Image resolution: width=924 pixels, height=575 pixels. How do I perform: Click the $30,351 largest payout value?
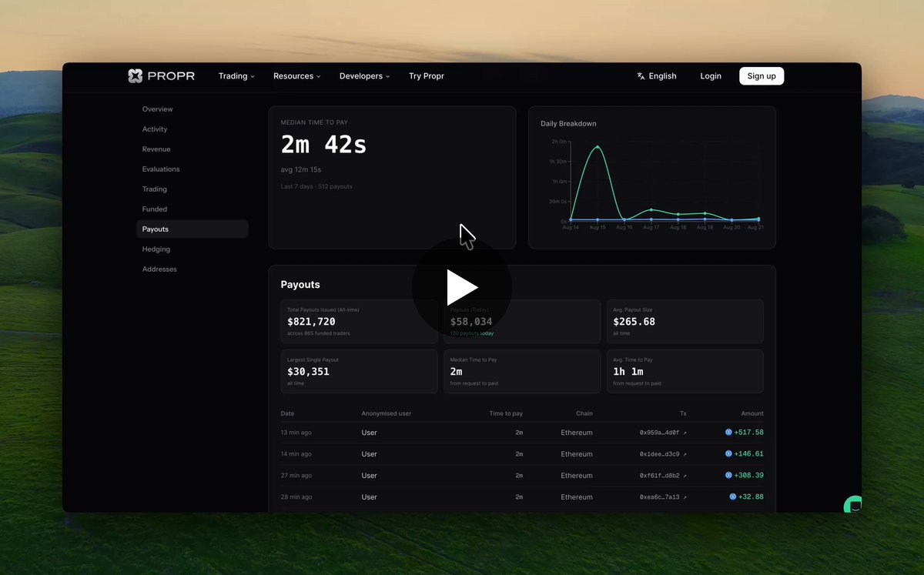tap(308, 372)
